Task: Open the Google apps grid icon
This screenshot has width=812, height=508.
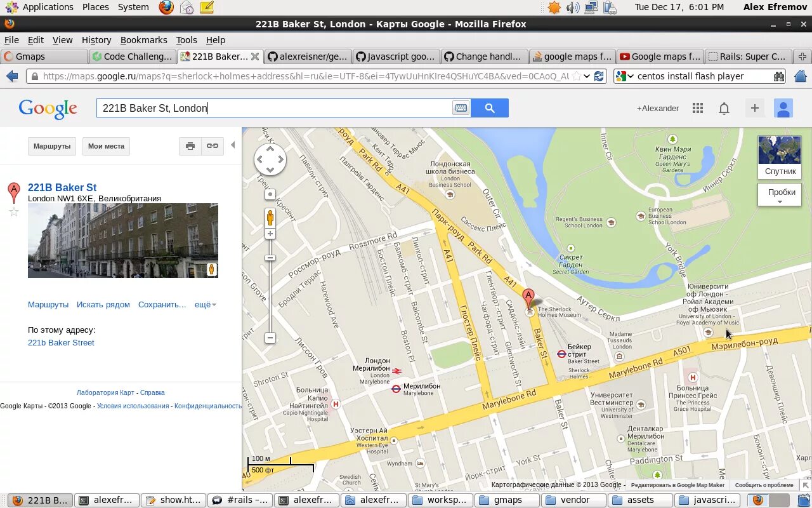Action: pyautogui.click(x=698, y=108)
